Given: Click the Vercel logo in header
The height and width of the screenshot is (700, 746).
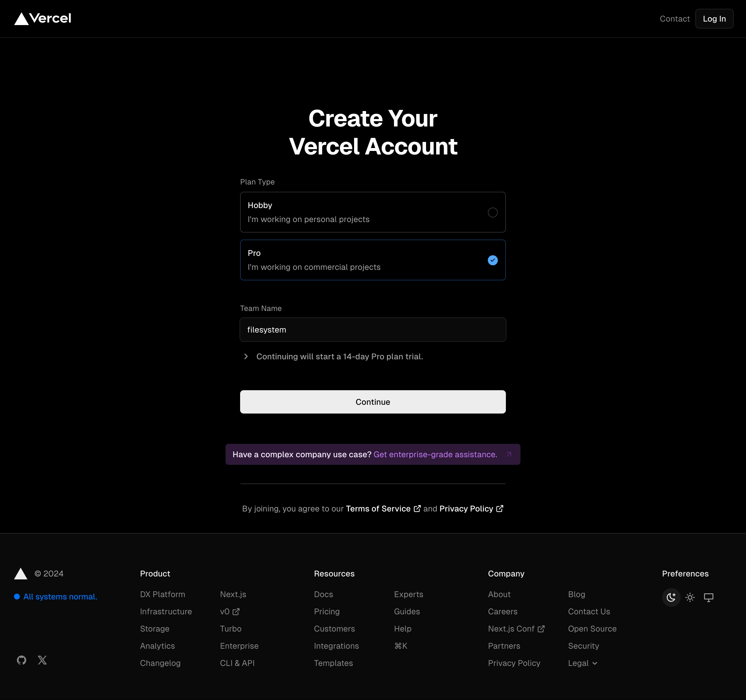Looking at the screenshot, I should pos(43,18).
